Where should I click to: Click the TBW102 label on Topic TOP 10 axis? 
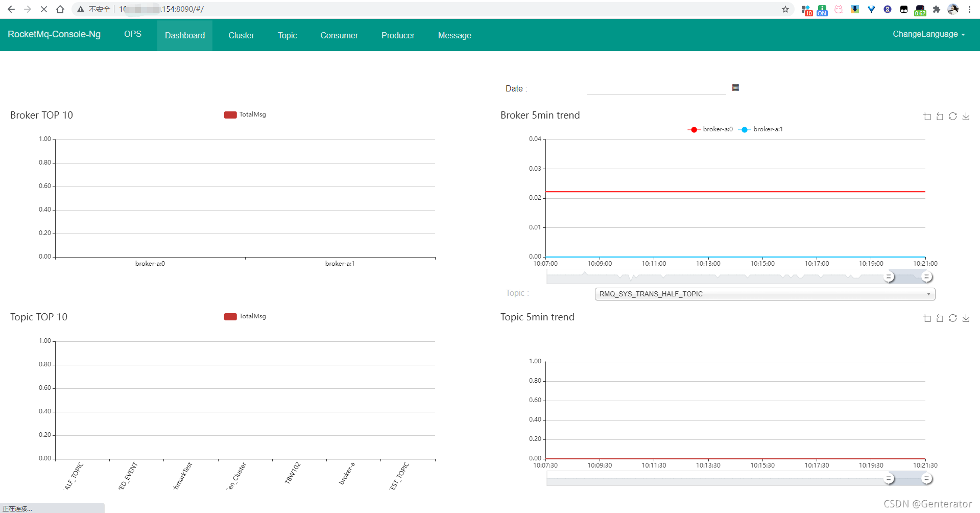click(x=293, y=473)
